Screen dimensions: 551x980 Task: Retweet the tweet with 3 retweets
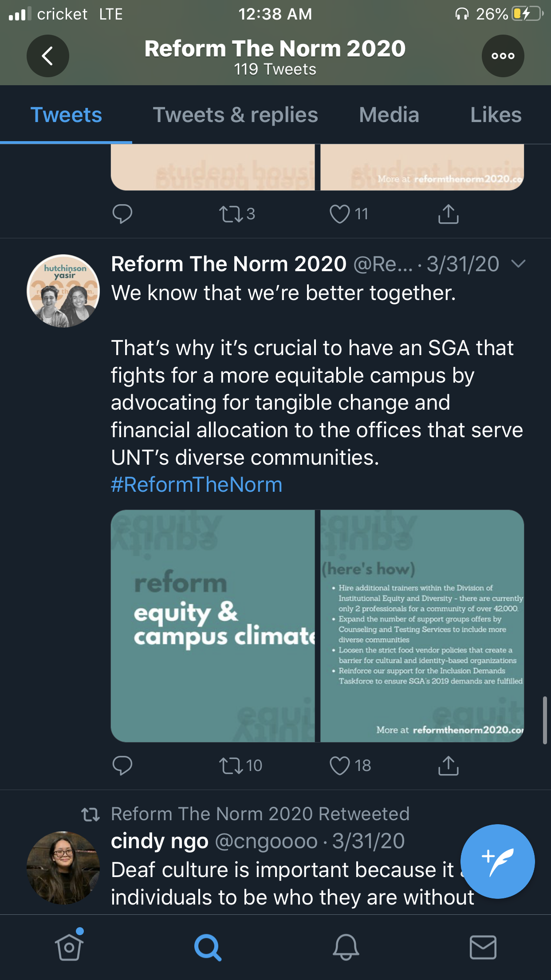[x=232, y=214]
